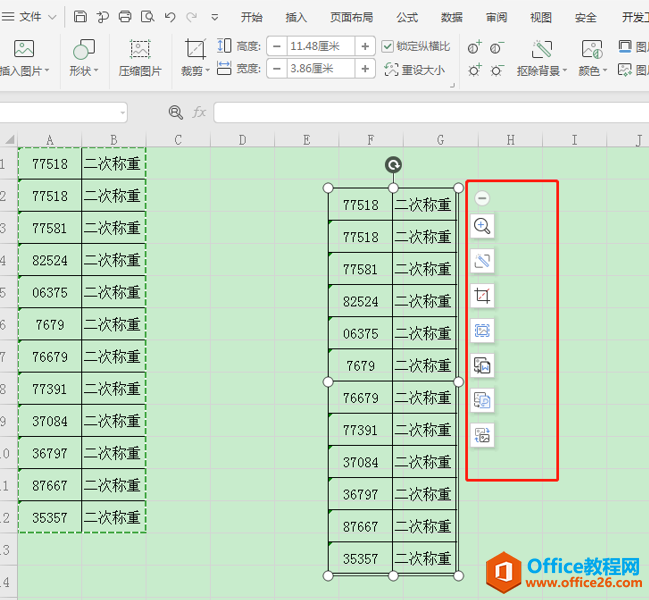This screenshot has width=649, height=600.
Task: Expand quick access toolbar customize arrow
Action: coord(214,17)
